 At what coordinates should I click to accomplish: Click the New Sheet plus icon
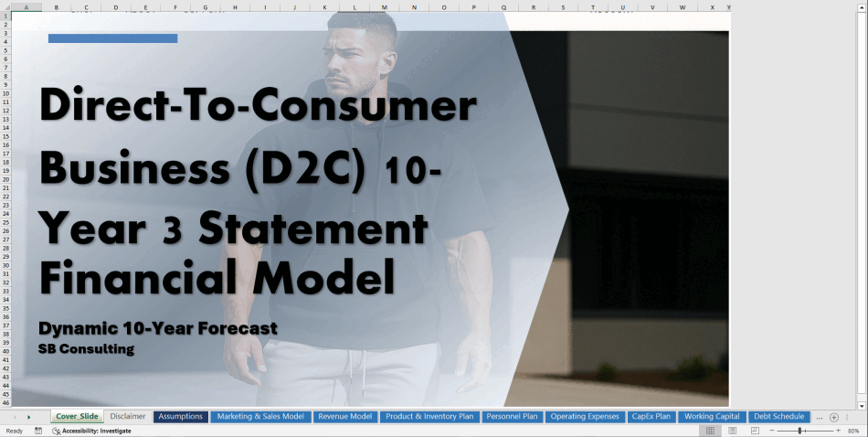[x=834, y=417]
